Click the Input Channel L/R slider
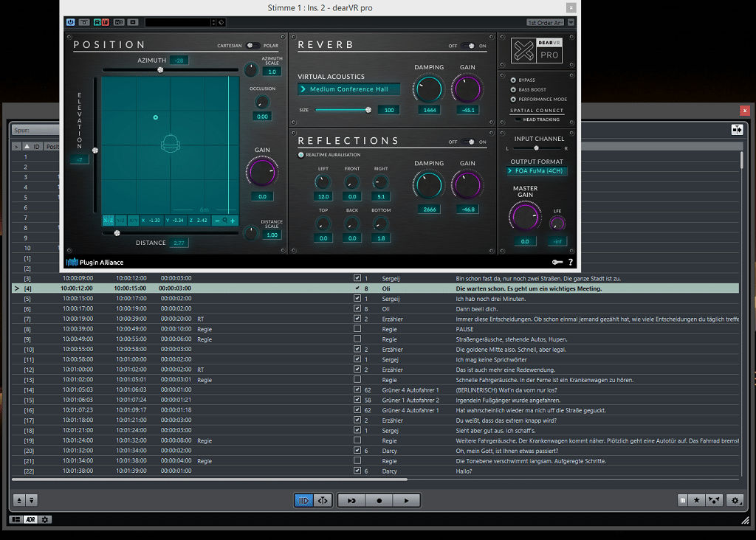Viewport: 756px width, 540px height. click(x=536, y=148)
